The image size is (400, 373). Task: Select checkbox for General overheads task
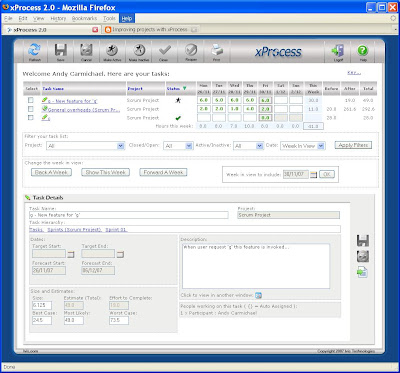coord(31,109)
